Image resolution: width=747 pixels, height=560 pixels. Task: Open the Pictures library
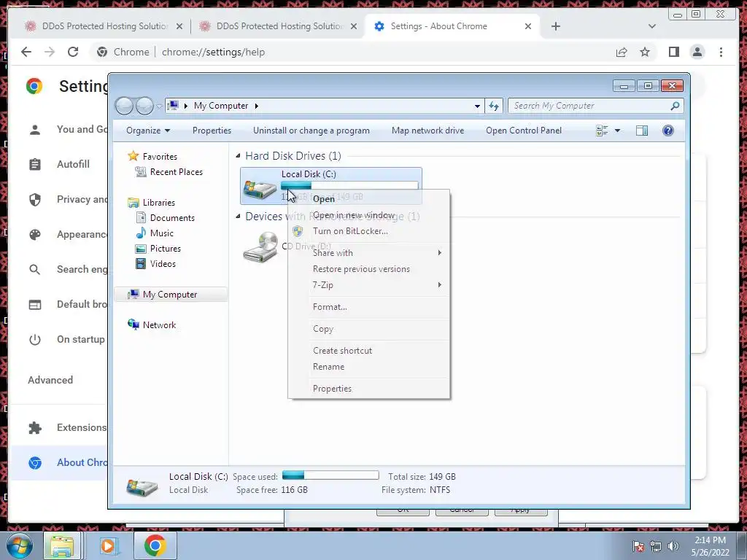coord(158,248)
